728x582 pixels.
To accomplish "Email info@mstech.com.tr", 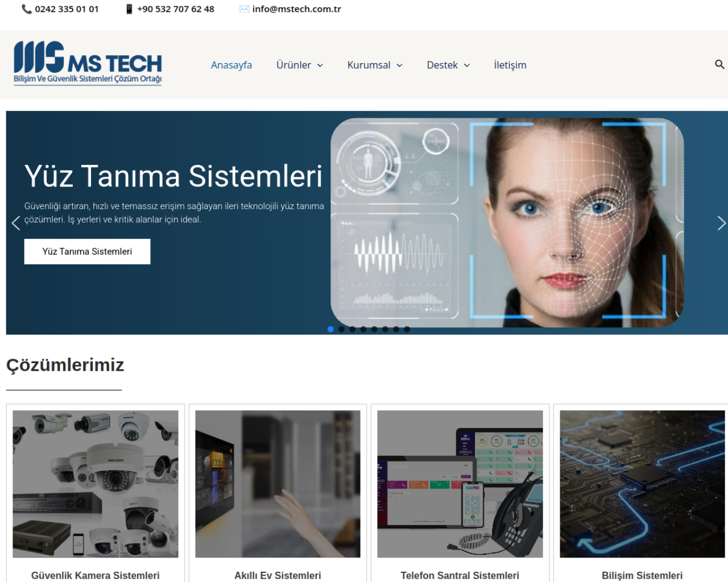I will point(296,9).
